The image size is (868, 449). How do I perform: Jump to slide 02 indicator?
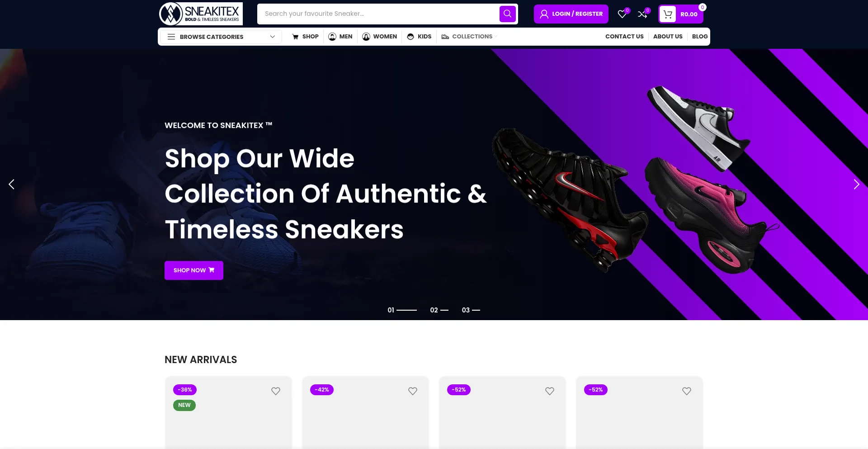(x=439, y=310)
